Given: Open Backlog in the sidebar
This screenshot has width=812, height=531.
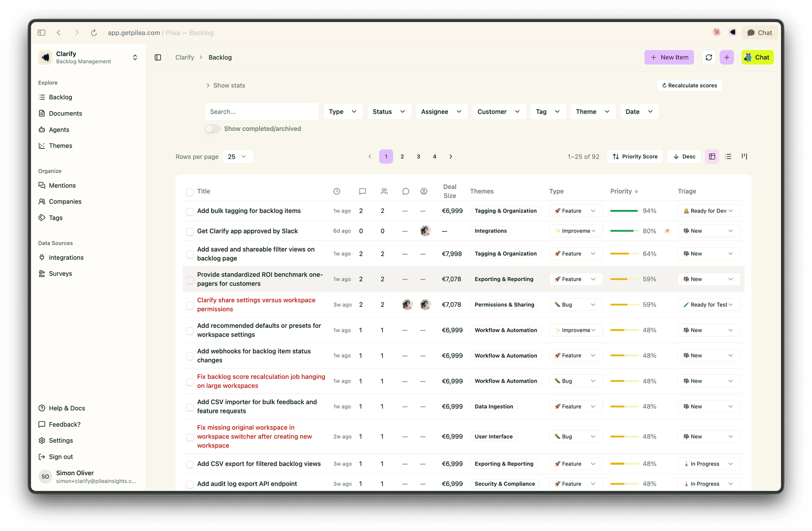Looking at the screenshot, I should [x=60, y=97].
